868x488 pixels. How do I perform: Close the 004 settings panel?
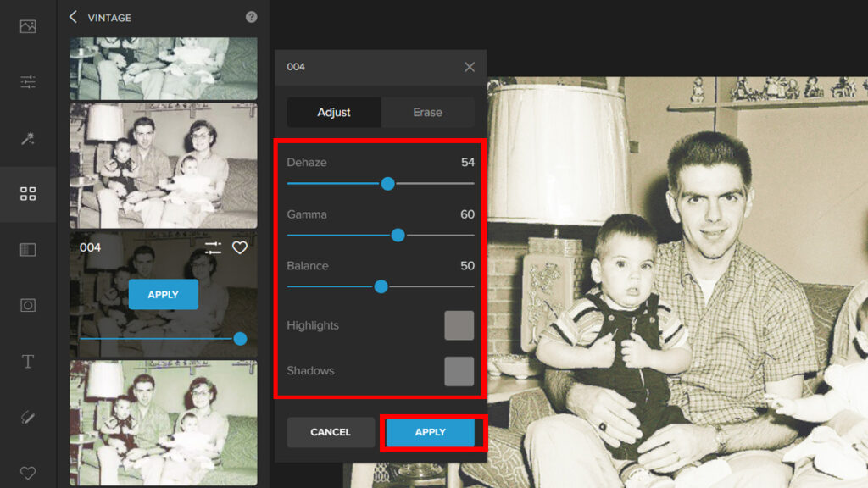470,67
